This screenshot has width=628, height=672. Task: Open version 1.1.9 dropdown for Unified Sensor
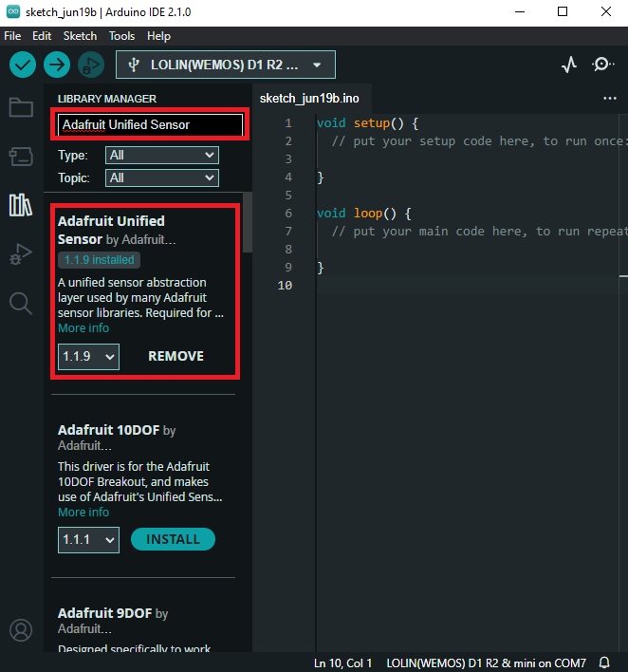point(88,356)
